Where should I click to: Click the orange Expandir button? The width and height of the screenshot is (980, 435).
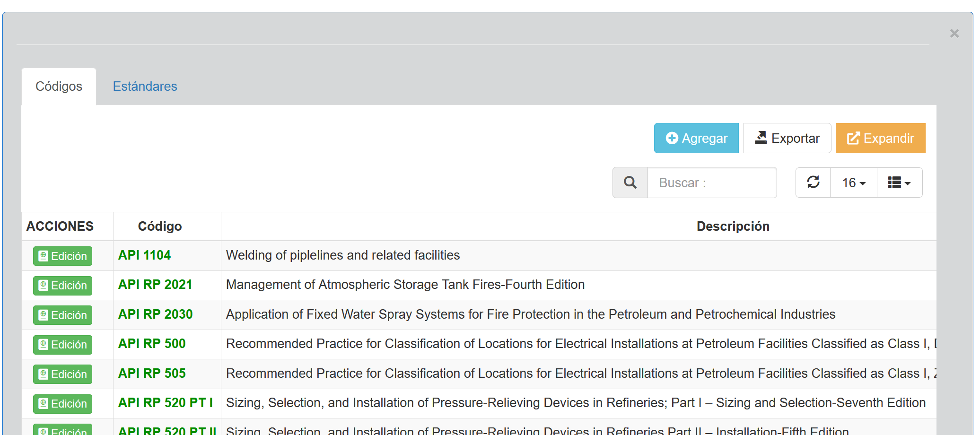[x=880, y=138]
